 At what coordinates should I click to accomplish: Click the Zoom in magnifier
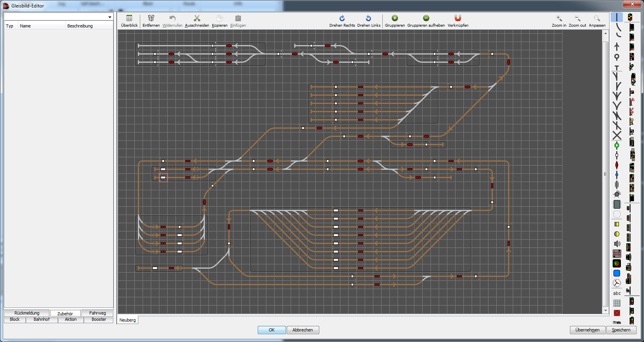click(x=559, y=18)
